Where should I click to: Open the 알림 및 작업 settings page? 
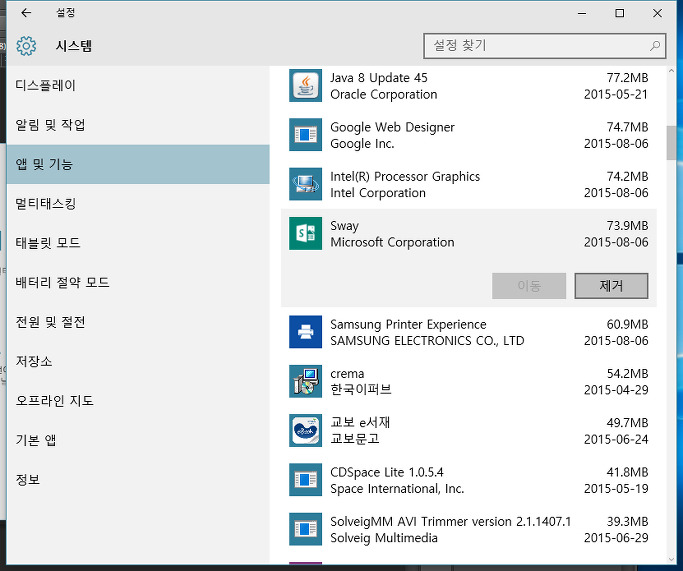pos(138,125)
